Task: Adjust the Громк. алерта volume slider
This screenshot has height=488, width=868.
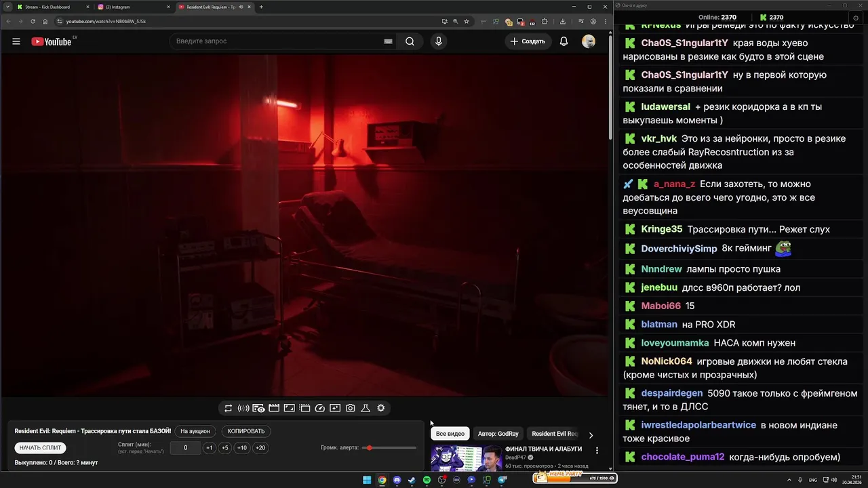Action: [x=390, y=448]
